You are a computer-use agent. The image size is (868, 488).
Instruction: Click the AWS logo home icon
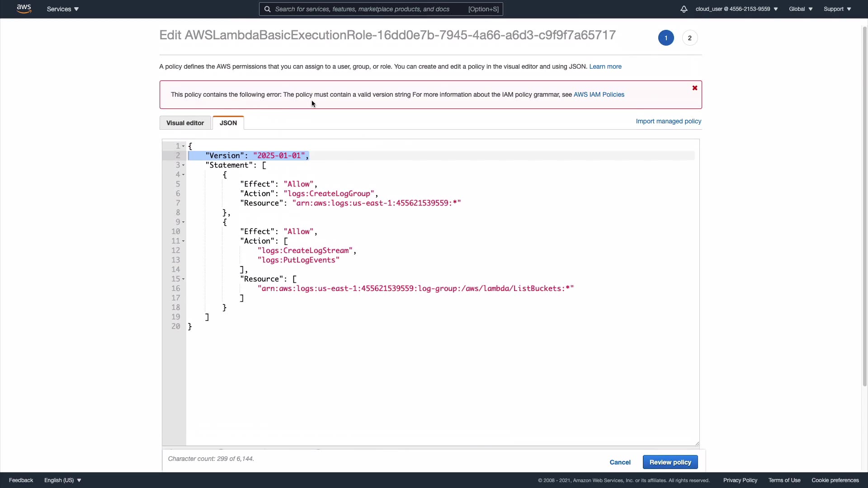(24, 9)
